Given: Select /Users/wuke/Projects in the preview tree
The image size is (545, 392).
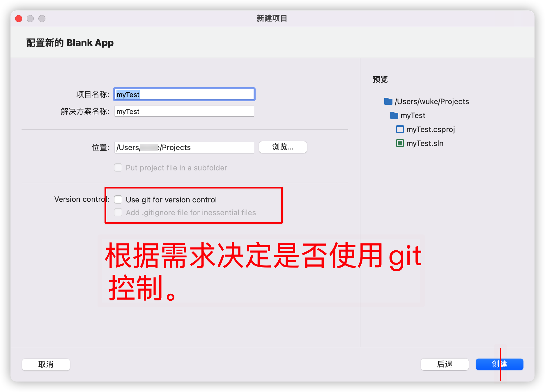Looking at the screenshot, I should pos(432,101).
